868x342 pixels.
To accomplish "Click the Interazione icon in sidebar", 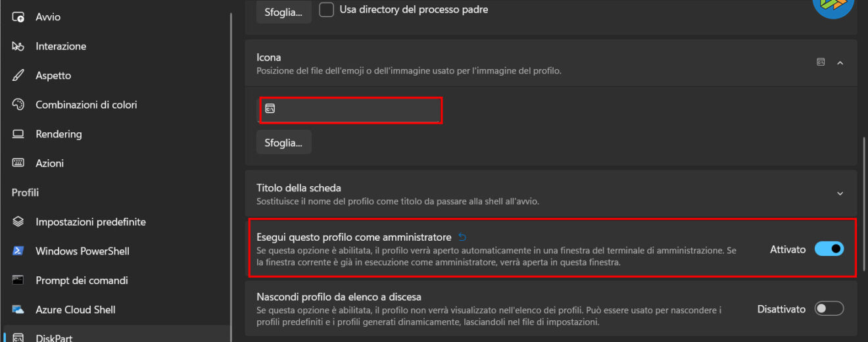I will (x=18, y=46).
